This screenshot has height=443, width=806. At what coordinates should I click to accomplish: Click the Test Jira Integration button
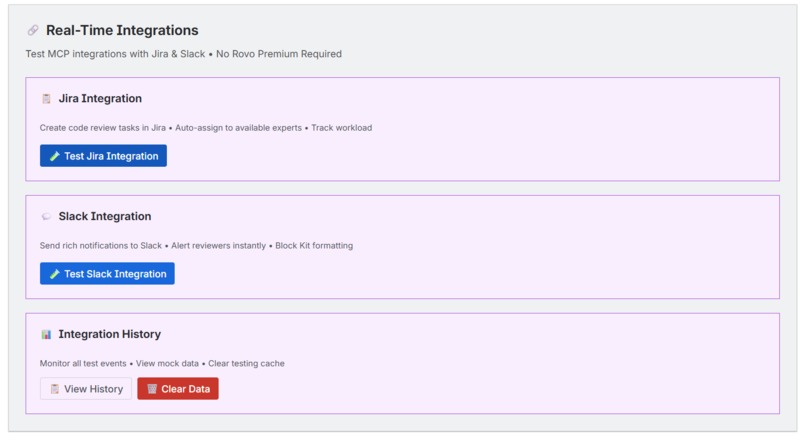pos(103,156)
